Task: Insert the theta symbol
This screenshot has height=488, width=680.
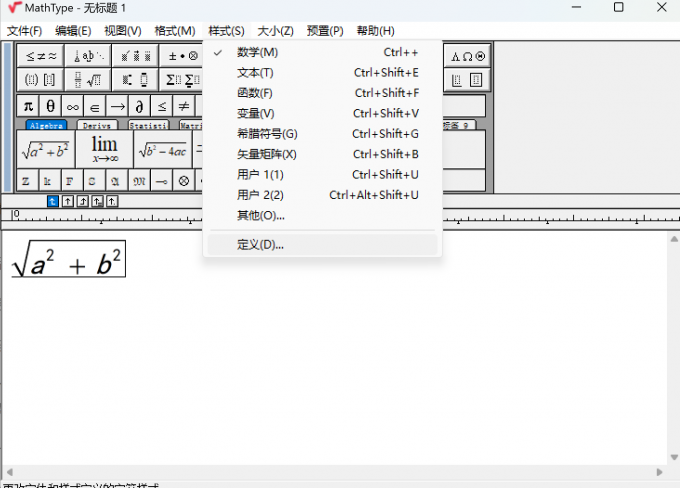Action: 50,106
